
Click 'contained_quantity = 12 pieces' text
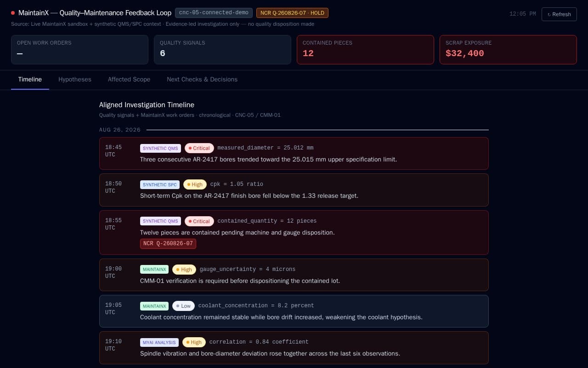[267, 221]
